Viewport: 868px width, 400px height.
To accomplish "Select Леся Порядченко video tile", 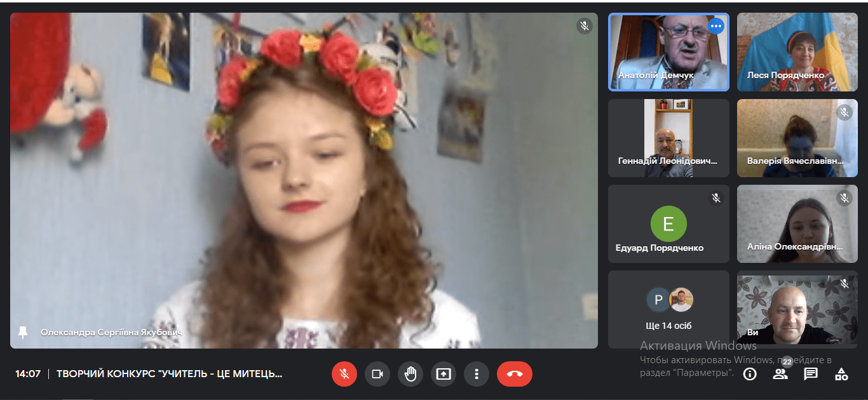I will [x=797, y=52].
